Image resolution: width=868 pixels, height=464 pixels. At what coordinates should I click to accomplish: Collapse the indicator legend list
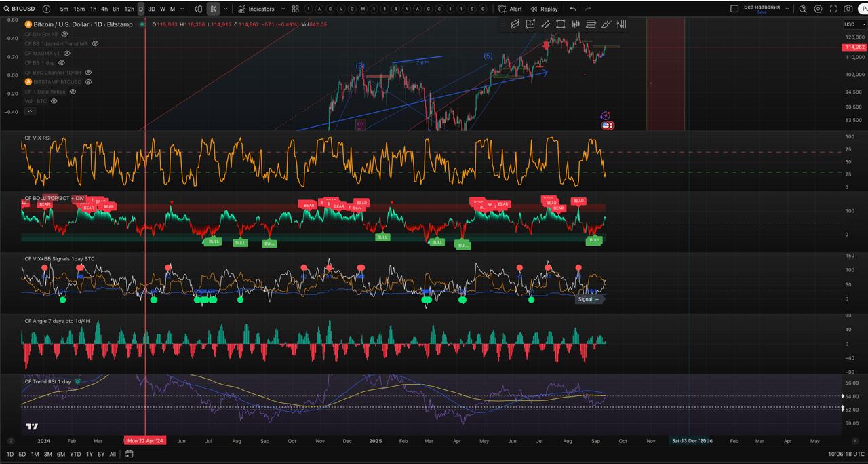pyautogui.click(x=30, y=111)
